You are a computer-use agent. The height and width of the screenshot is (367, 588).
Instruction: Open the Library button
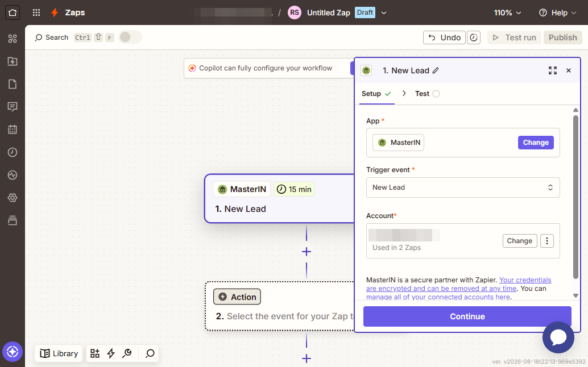[59, 353]
